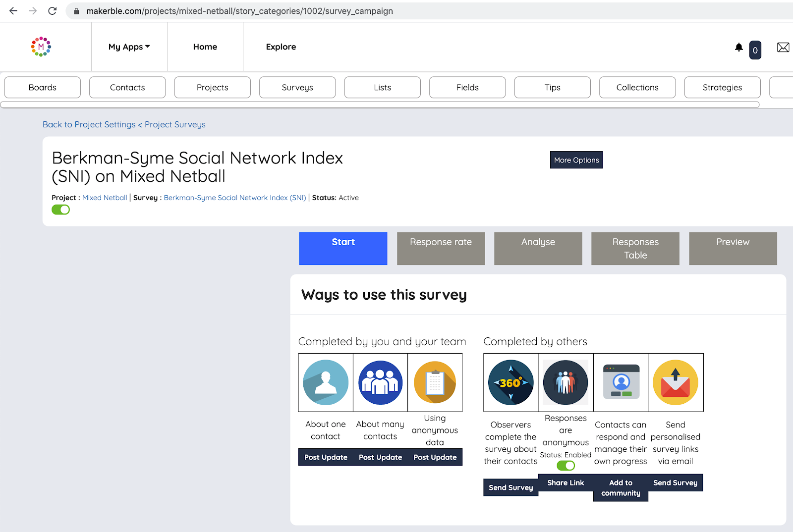Click the Share Link button
The height and width of the screenshot is (532, 793).
pos(566,482)
